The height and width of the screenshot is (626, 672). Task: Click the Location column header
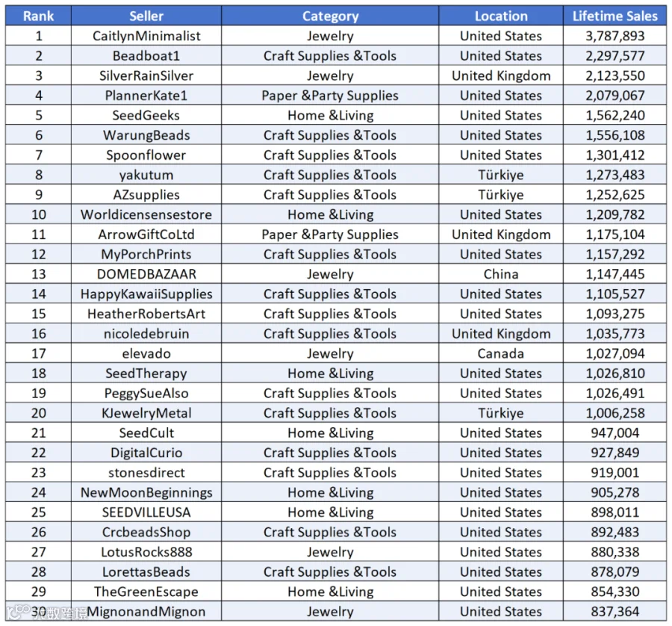point(500,16)
